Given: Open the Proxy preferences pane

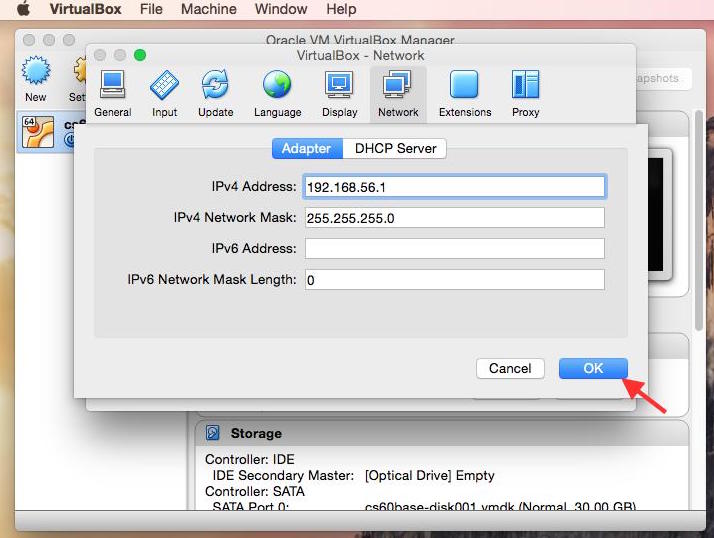Looking at the screenshot, I should click(x=525, y=94).
